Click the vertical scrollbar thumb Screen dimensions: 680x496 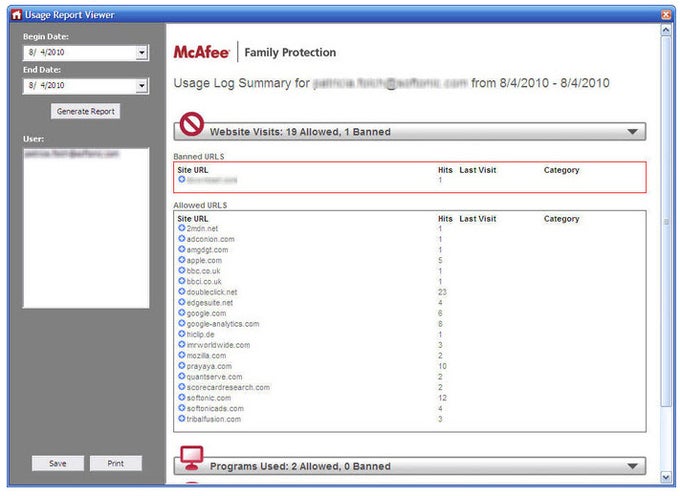pyautogui.click(x=666, y=222)
